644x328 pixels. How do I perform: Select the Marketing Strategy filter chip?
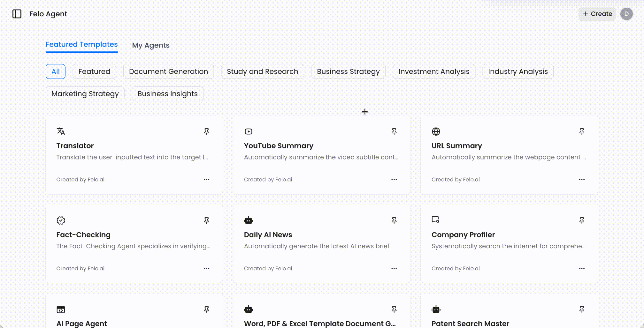pos(85,93)
